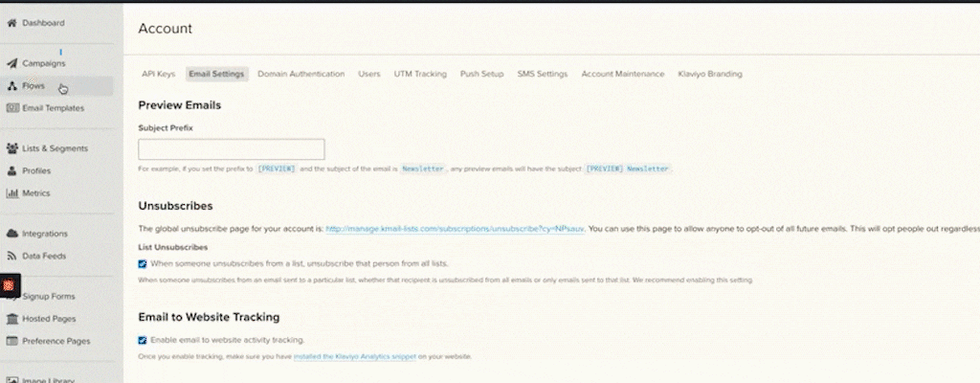
Task: Click the Metrics bar-chart icon
Action: coord(11,193)
